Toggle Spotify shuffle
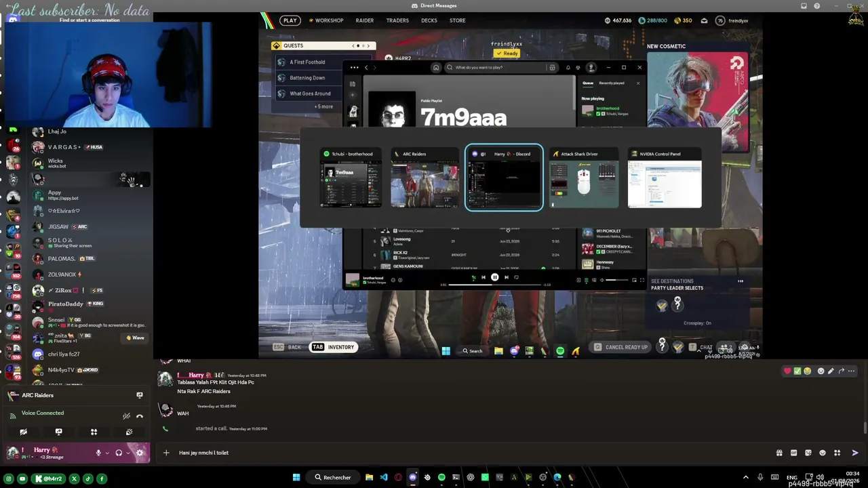The width and height of the screenshot is (868, 488). coord(473,277)
